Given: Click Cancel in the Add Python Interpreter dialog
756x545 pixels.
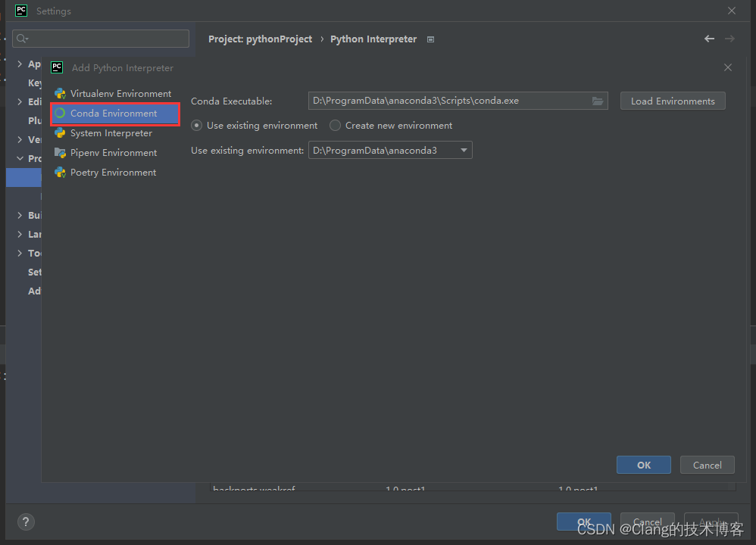Looking at the screenshot, I should (x=708, y=465).
